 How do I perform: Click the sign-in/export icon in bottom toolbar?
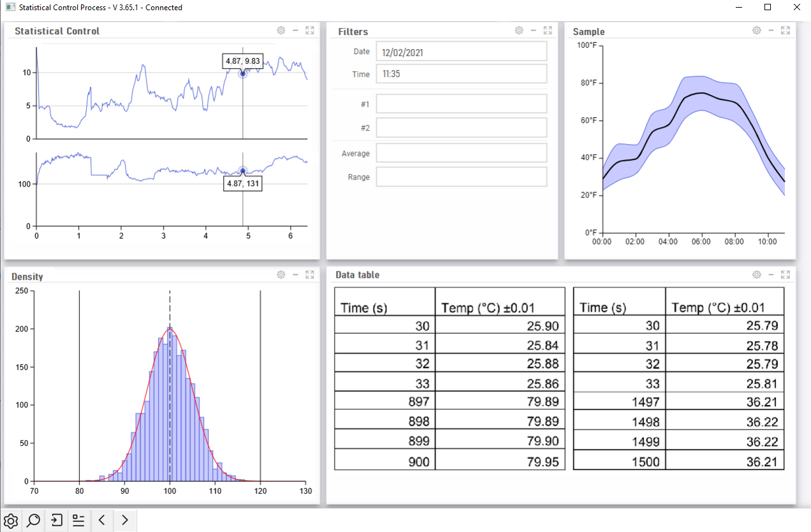pyautogui.click(x=55, y=521)
